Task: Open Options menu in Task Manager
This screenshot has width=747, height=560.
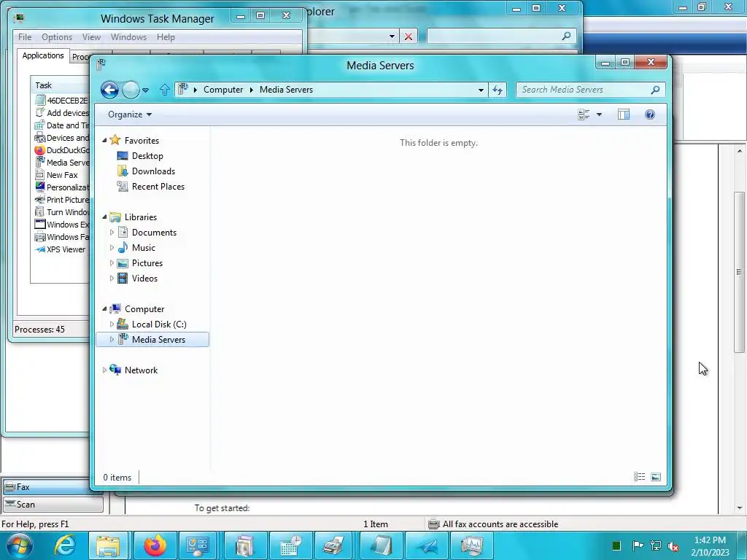Action: [x=57, y=36]
